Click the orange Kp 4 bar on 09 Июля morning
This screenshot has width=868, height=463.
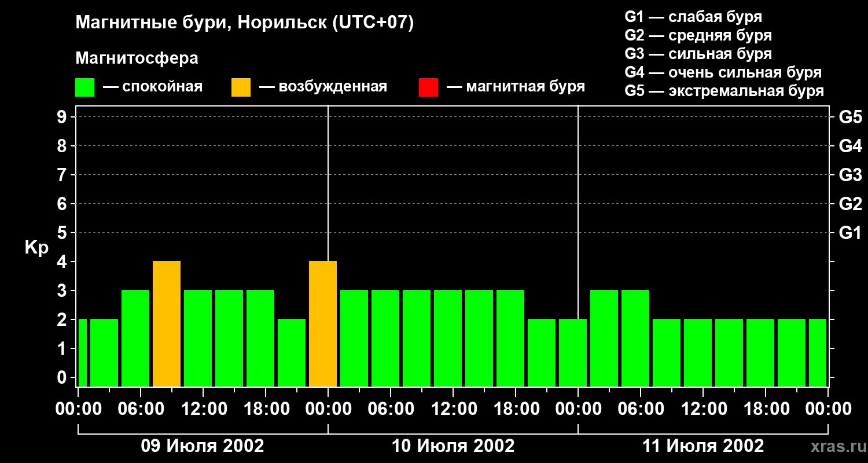tap(167, 324)
